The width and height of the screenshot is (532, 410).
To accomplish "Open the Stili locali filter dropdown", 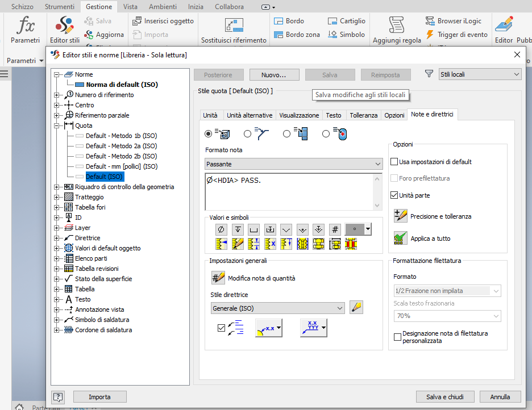I will tap(480, 74).
